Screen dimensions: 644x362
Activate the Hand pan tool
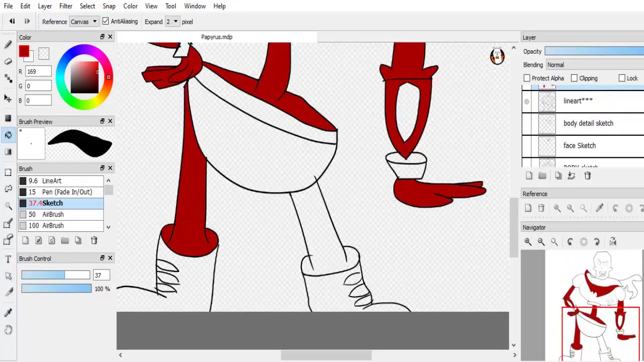(8, 330)
